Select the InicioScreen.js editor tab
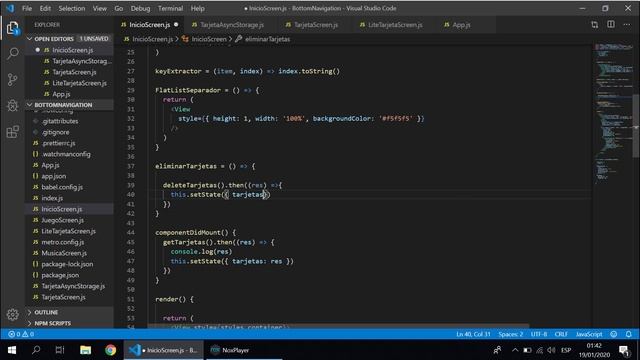Viewport: 640px width, 360px height. point(149,25)
